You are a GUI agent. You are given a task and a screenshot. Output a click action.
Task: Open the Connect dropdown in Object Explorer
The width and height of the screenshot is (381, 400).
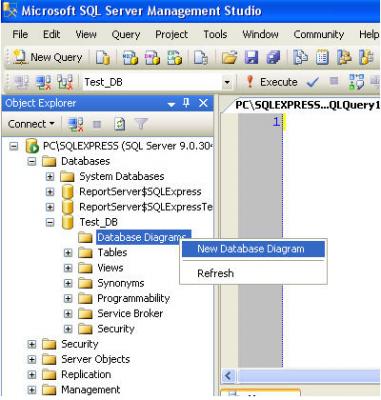coord(31,124)
